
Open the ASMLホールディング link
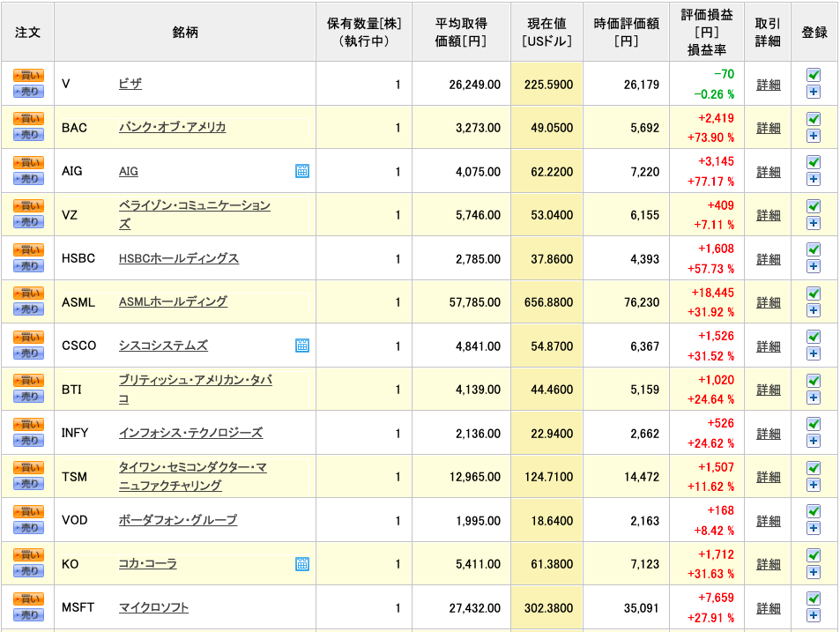(173, 302)
